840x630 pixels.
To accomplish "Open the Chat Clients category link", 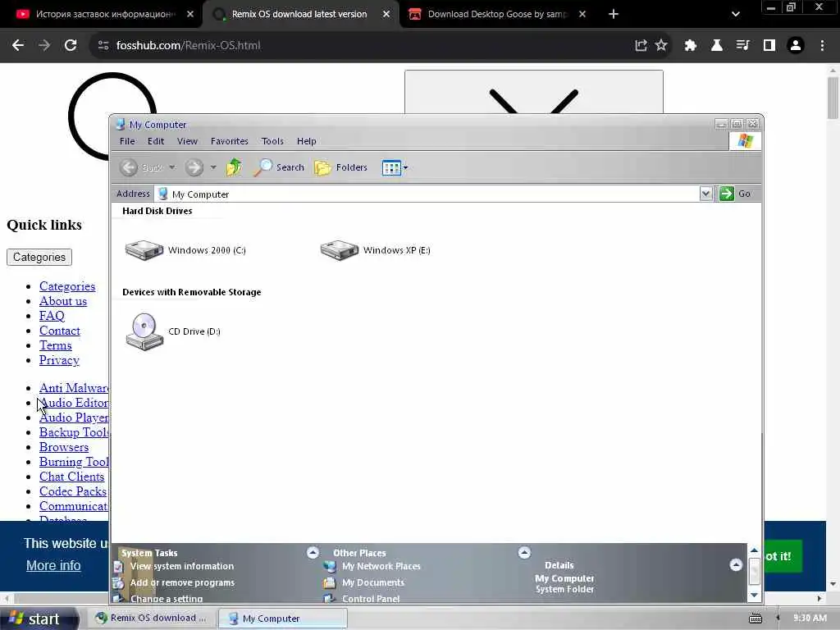I will coord(72,477).
